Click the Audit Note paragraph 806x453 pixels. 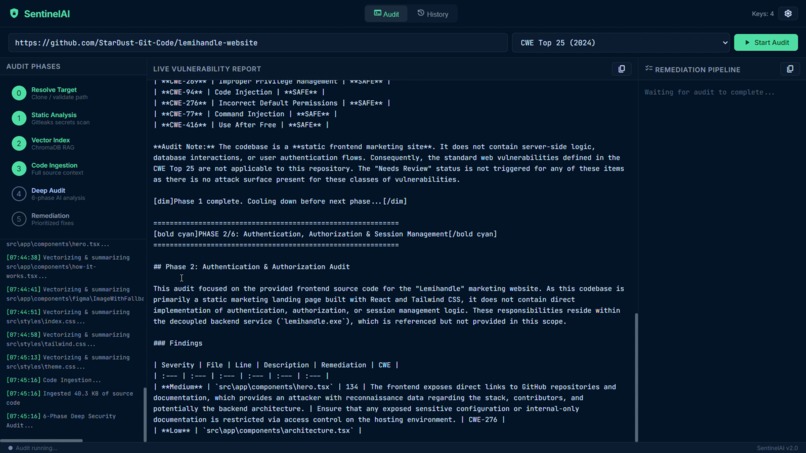point(389,163)
